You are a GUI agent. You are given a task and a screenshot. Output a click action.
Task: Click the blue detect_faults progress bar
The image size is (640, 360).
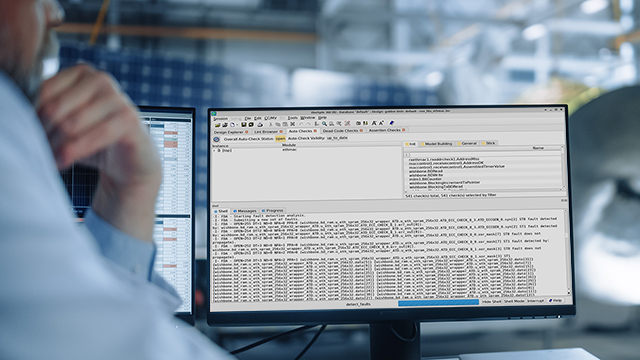[x=438, y=302]
